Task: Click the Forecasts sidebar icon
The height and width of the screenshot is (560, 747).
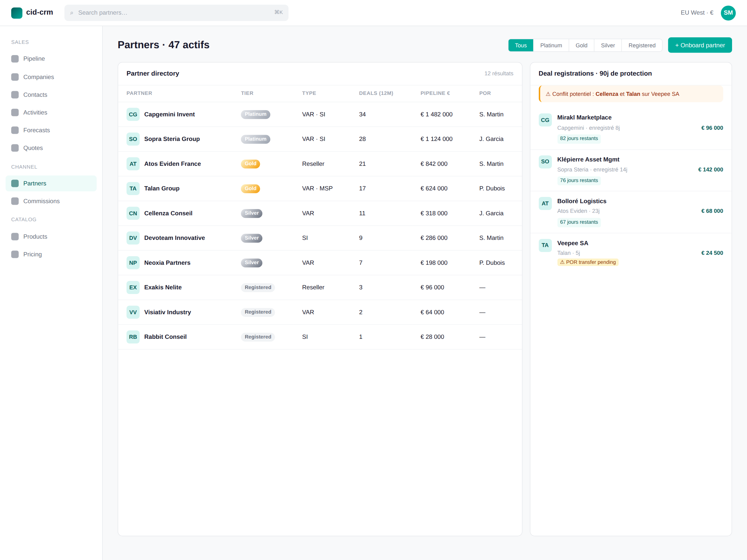Action: pyautogui.click(x=15, y=130)
